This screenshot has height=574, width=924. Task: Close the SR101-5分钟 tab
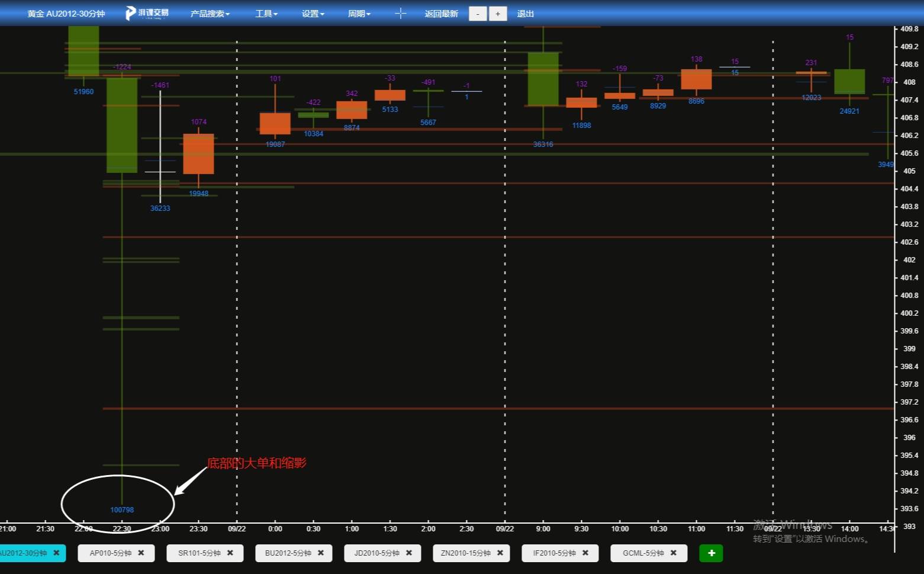click(230, 553)
